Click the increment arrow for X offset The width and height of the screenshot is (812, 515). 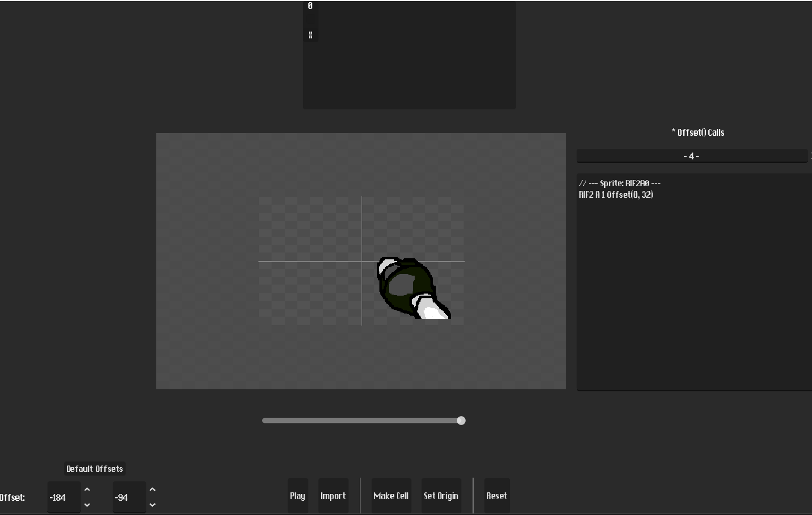(x=87, y=490)
